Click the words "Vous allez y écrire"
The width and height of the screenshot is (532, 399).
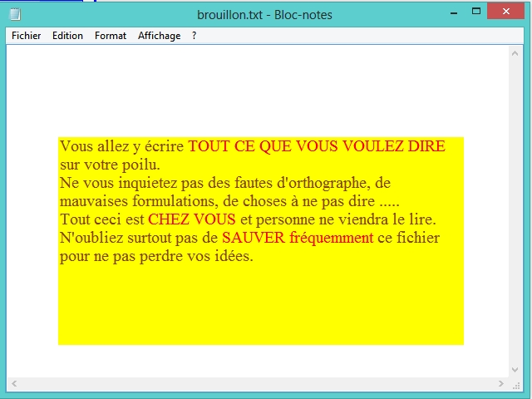(x=122, y=146)
